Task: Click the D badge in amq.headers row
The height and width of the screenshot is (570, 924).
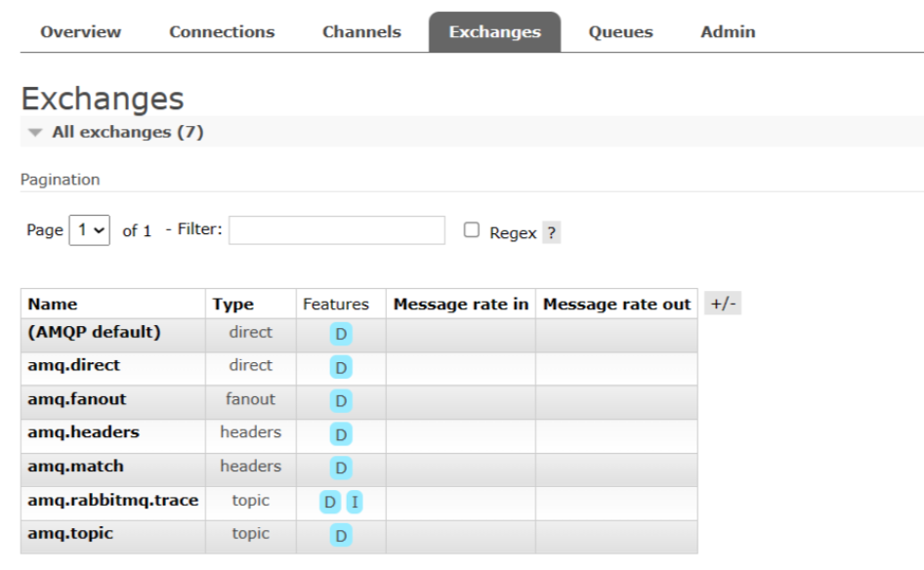Action: 341,434
